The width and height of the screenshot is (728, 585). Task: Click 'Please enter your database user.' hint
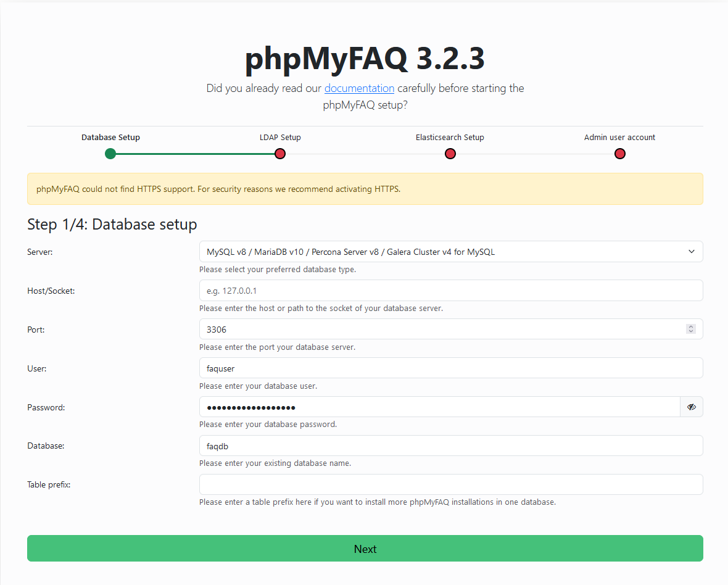(x=258, y=386)
